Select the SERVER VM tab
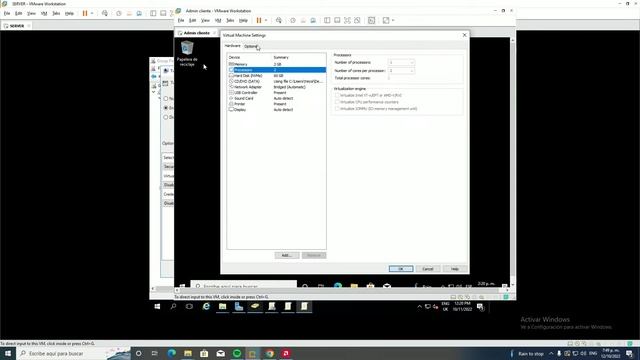This screenshot has width=640, height=360. pos(17,25)
